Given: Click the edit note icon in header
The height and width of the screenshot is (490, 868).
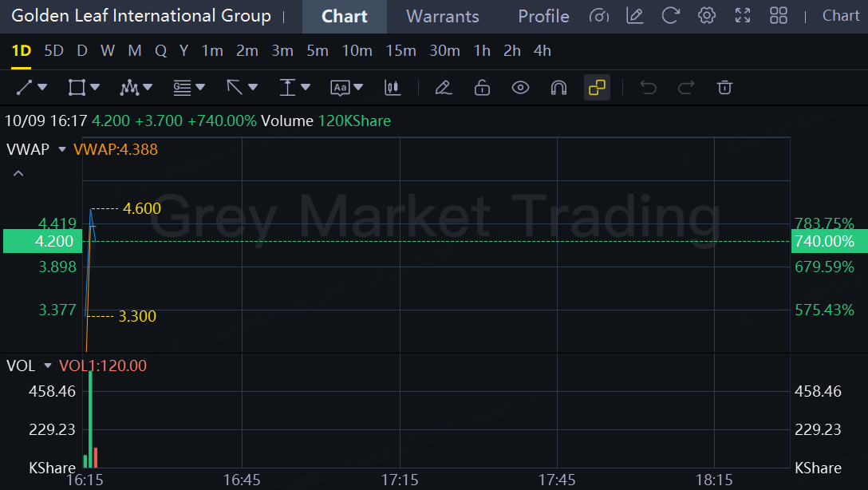Looking at the screenshot, I should click(634, 16).
